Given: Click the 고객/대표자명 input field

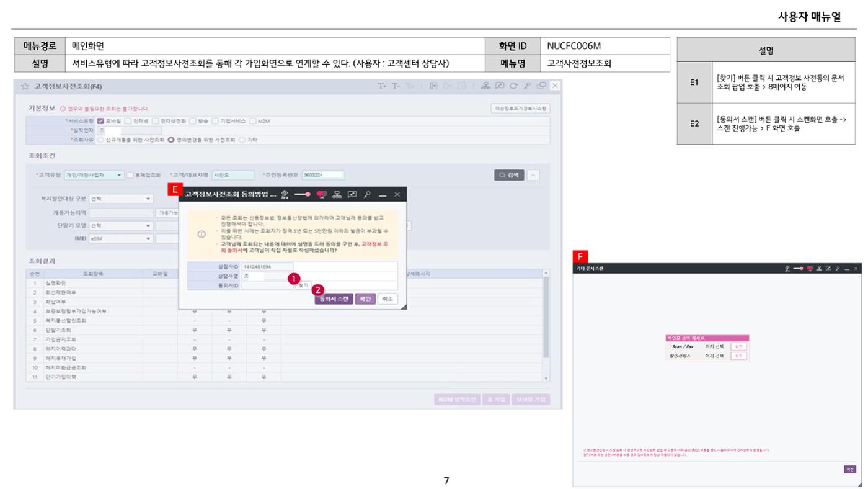Looking at the screenshot, I should (233, 175).
